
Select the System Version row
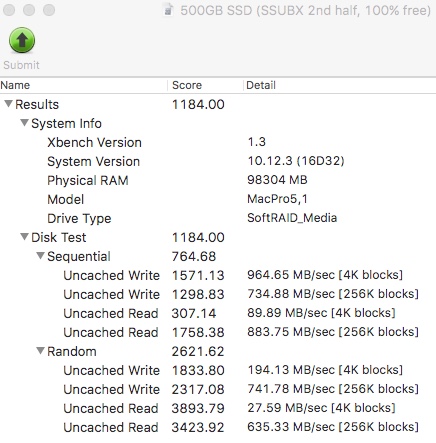[x=218, y=161]
